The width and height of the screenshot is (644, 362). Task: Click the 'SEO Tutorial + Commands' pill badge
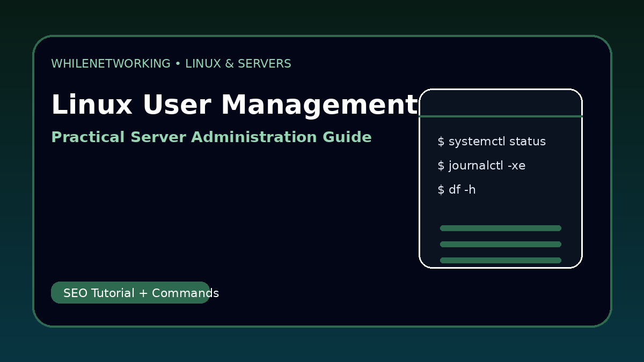click(x=130, y=293)
